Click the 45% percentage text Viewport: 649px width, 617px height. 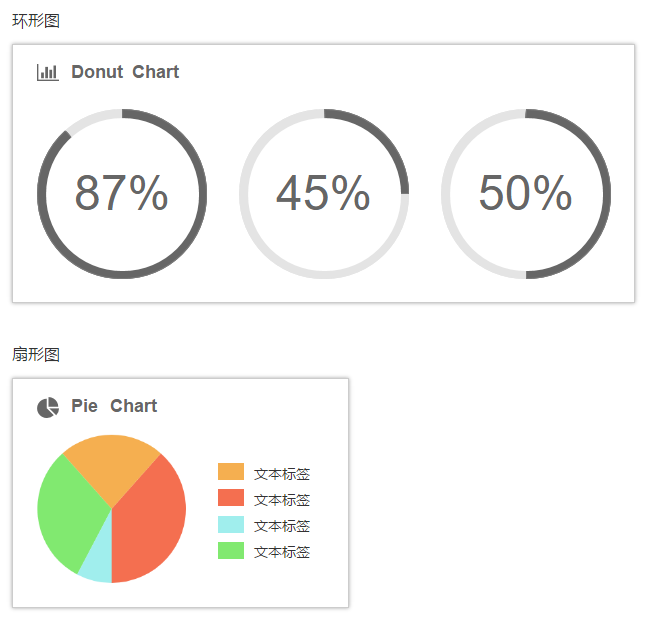[323, 193]
